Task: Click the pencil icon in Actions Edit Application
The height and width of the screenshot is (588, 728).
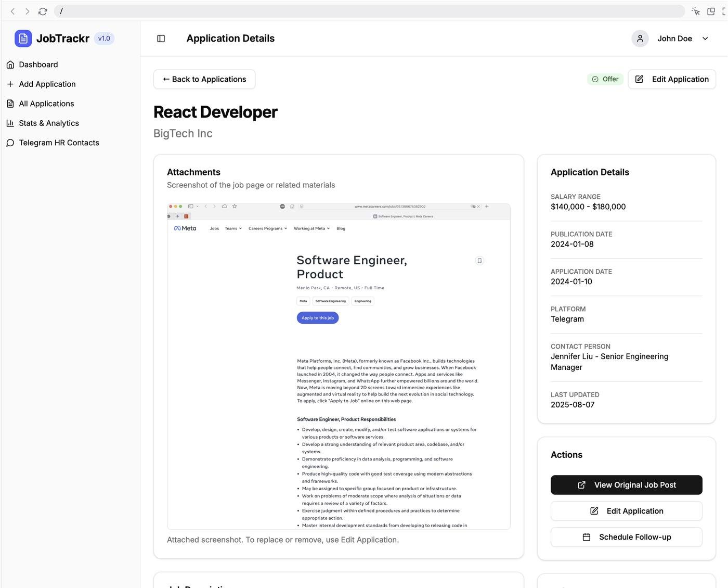Action: (x=594, y=511)
